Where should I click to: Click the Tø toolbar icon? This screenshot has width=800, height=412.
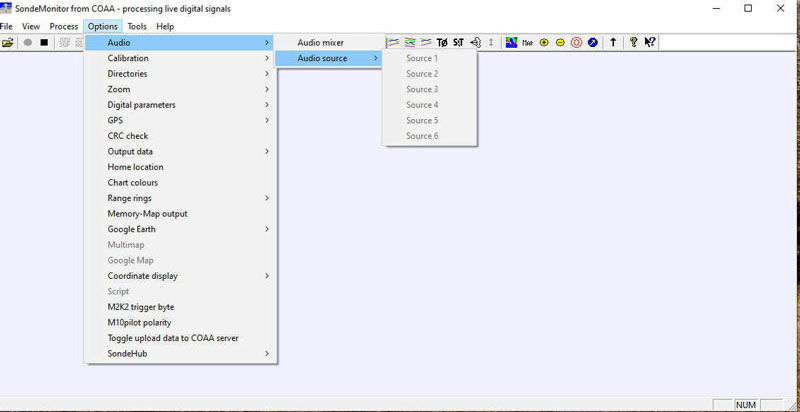[442, 43]
